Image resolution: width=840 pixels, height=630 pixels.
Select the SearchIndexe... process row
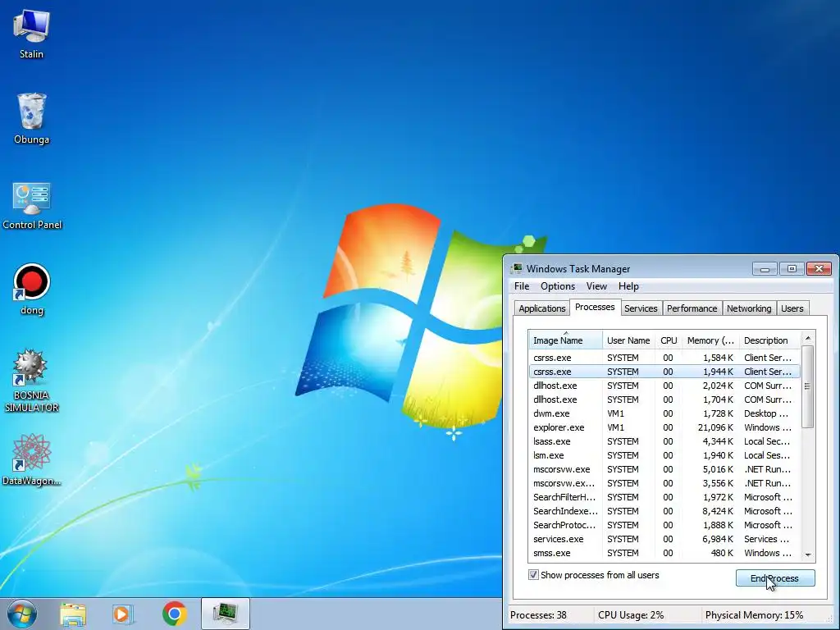tap(664, 510)
